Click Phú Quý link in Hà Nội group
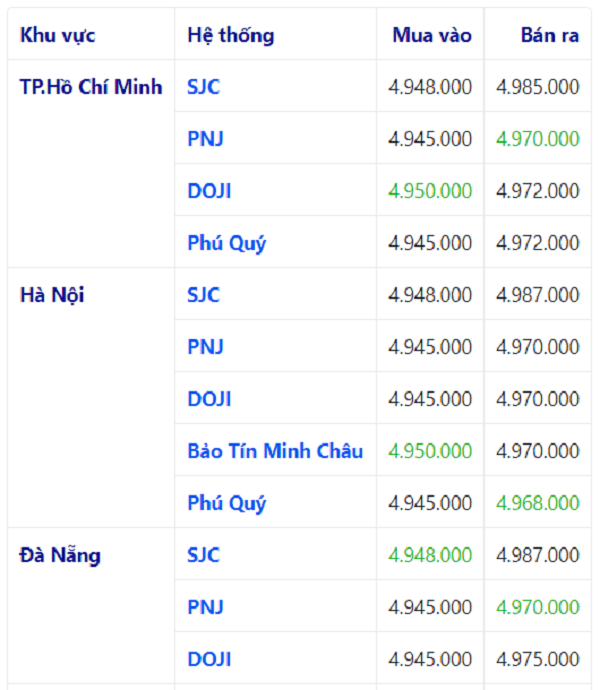This screenshot has height=690, width=600. tap(227, 503)
